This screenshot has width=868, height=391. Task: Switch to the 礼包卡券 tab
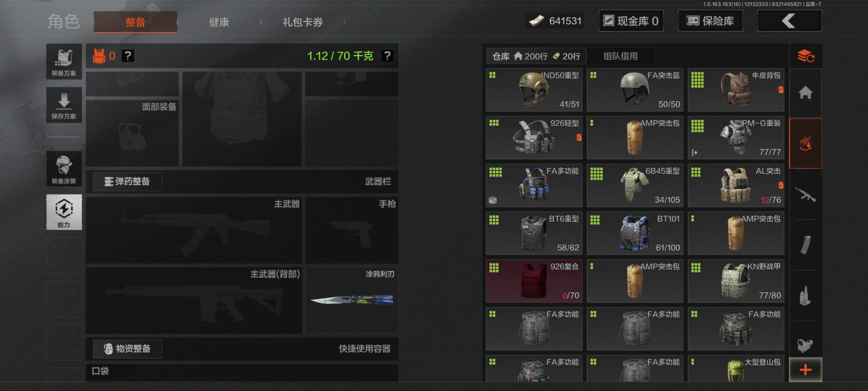click(x=303, y=22)
